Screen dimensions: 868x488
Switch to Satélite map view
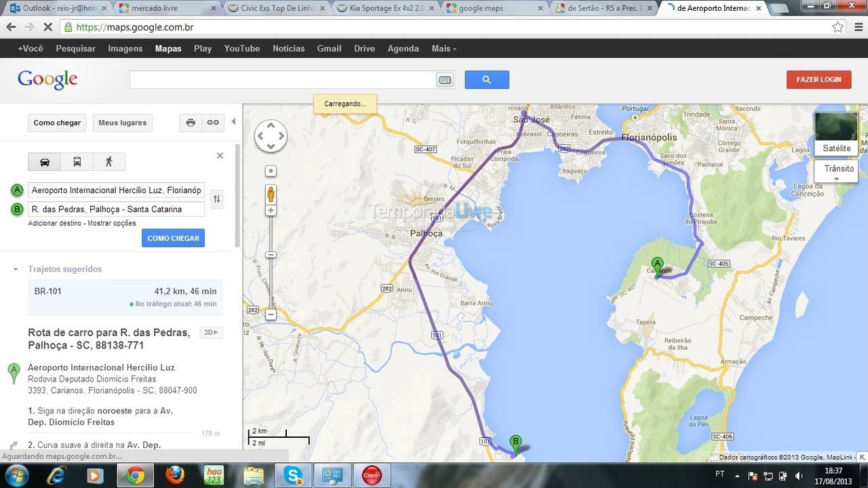836,134
